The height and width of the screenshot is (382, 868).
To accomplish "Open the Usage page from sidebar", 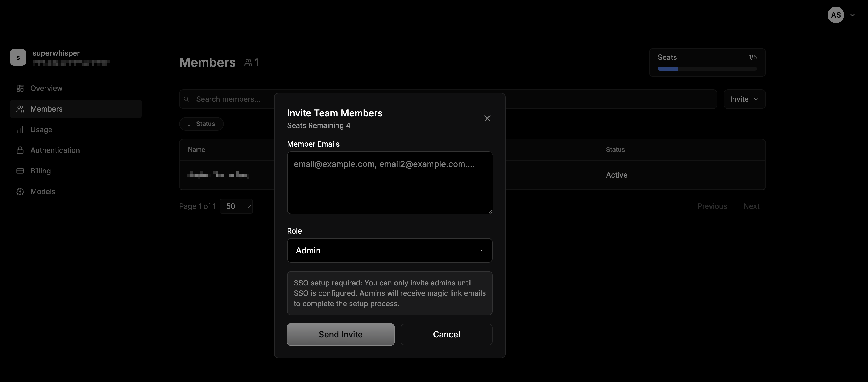I will 42,129.
